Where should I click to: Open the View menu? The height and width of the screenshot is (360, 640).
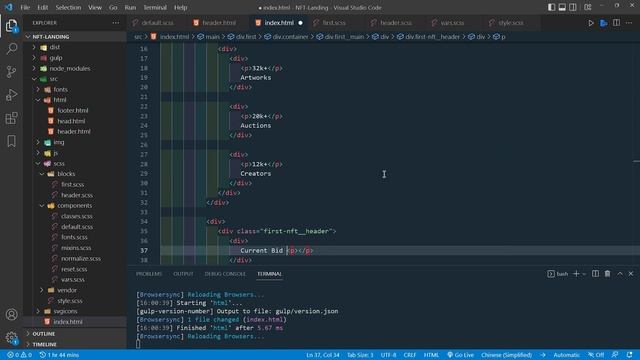click(95, 7)
